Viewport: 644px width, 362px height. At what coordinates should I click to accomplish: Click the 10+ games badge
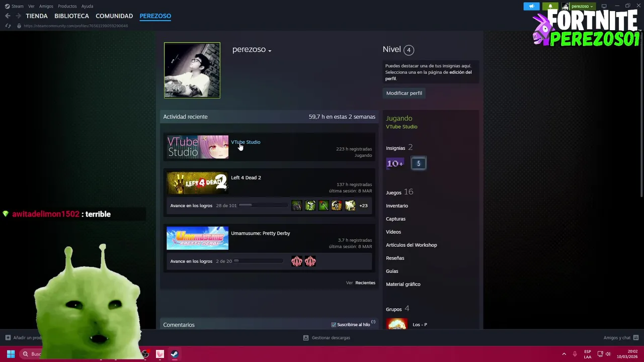coord(395,163)
